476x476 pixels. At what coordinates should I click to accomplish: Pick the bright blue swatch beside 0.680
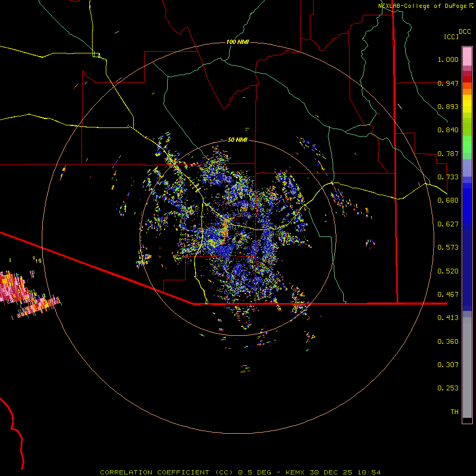click(467, 204)
